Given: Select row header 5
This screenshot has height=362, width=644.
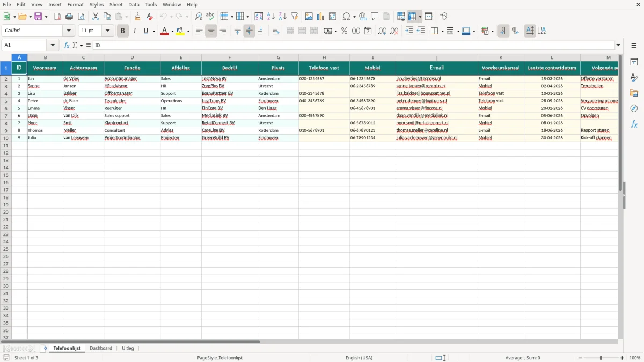Looking at the screenshot, I should click(x=5, y=101).
